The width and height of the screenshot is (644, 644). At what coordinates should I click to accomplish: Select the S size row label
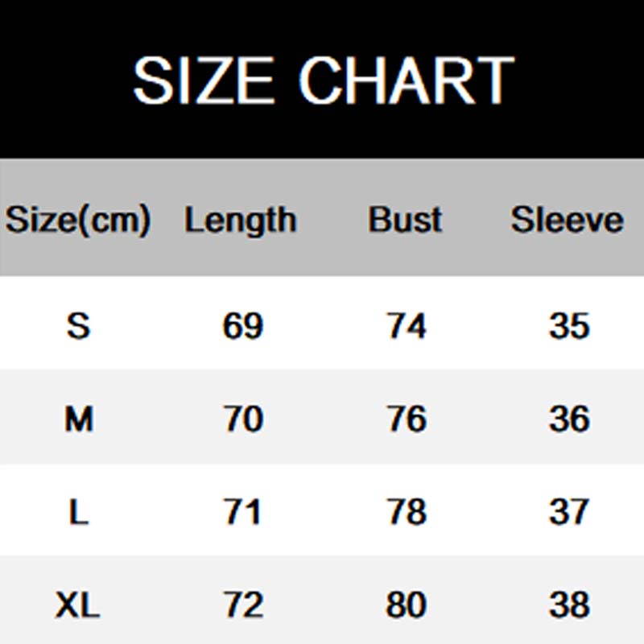[78, 326]
